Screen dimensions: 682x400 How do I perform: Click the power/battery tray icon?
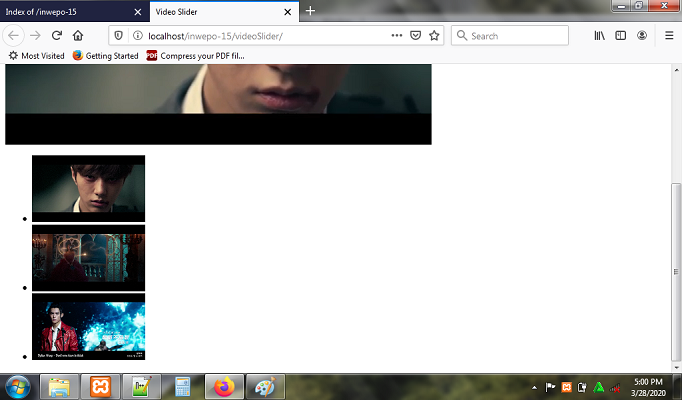[582, 387]
